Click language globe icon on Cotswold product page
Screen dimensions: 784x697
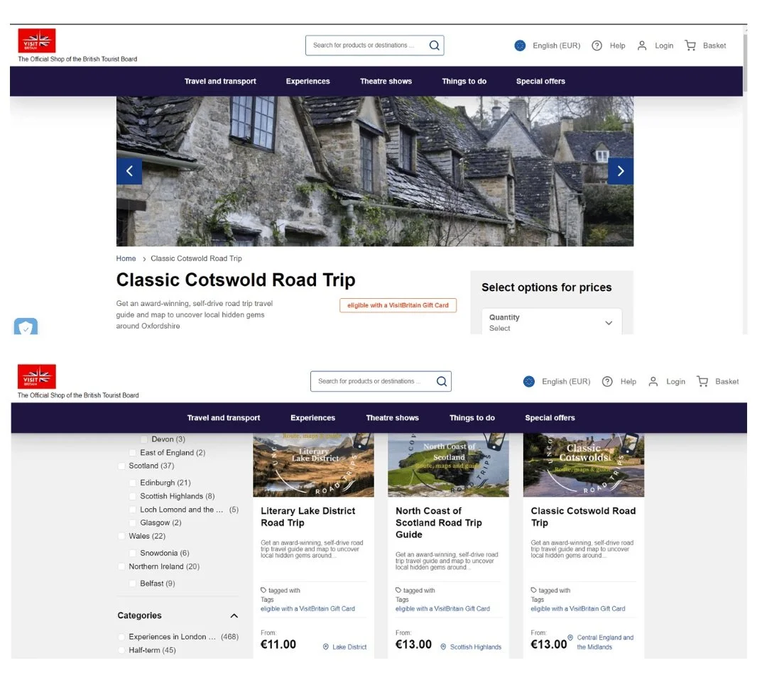click(520, 45)
